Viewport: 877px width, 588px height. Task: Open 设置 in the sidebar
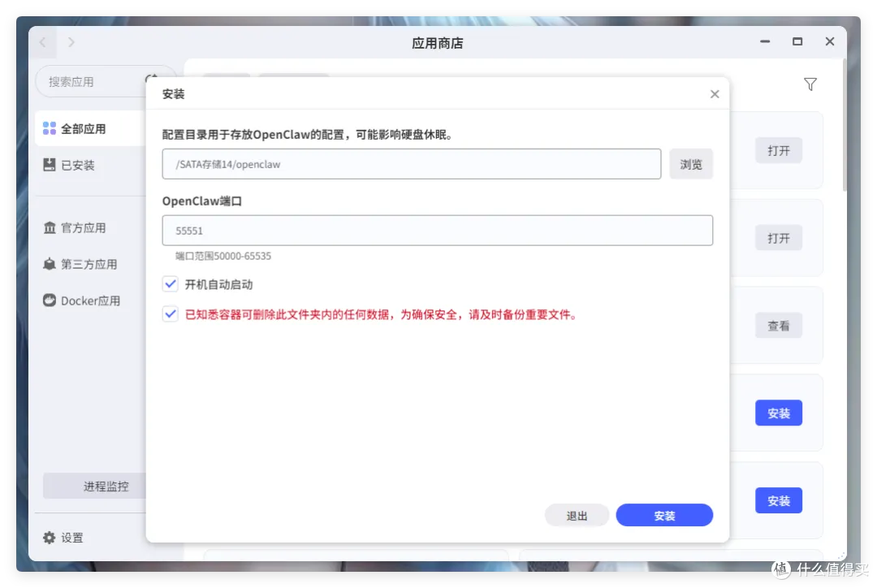pyautogui.click(x=63, y=538)
